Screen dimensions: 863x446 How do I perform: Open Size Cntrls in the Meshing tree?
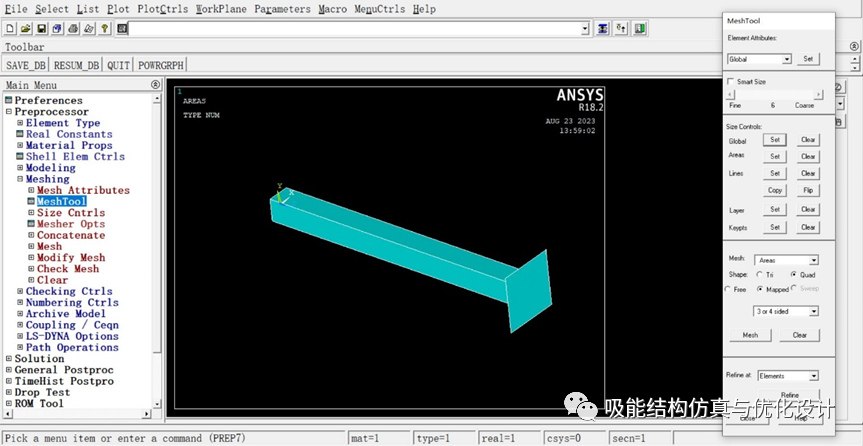click(x=71, y=213)
